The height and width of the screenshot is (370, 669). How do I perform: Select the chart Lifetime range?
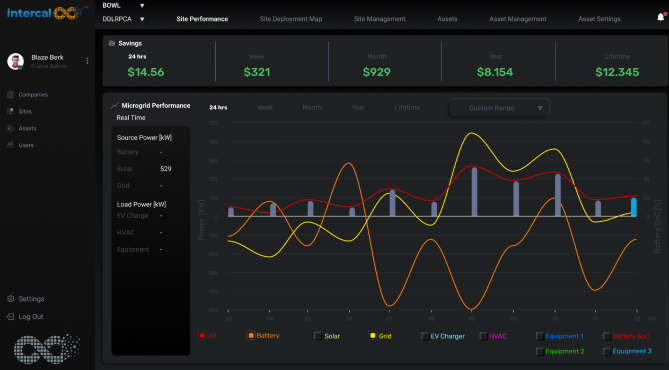[x=407, y=108]
